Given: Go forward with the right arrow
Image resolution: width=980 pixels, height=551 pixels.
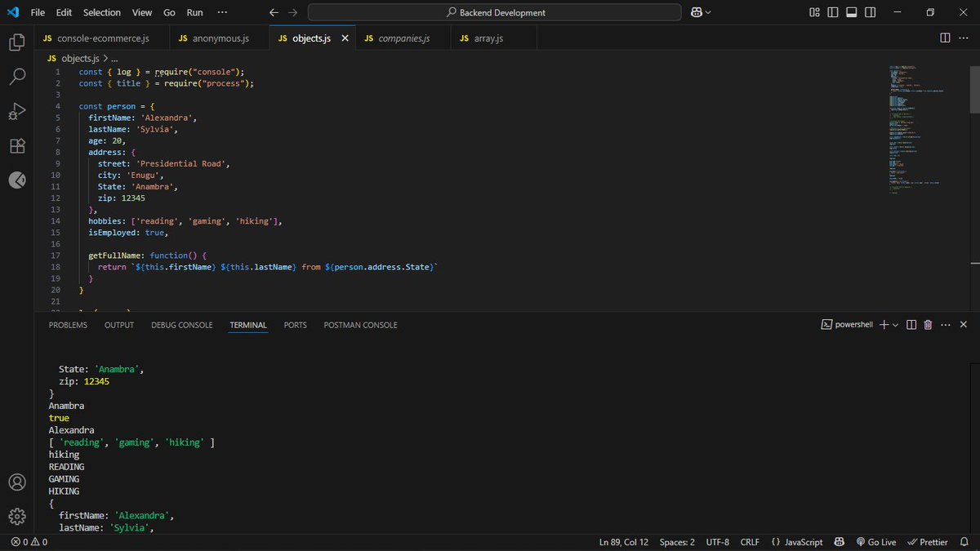Looking at the screenshot, I should (292, 12).
